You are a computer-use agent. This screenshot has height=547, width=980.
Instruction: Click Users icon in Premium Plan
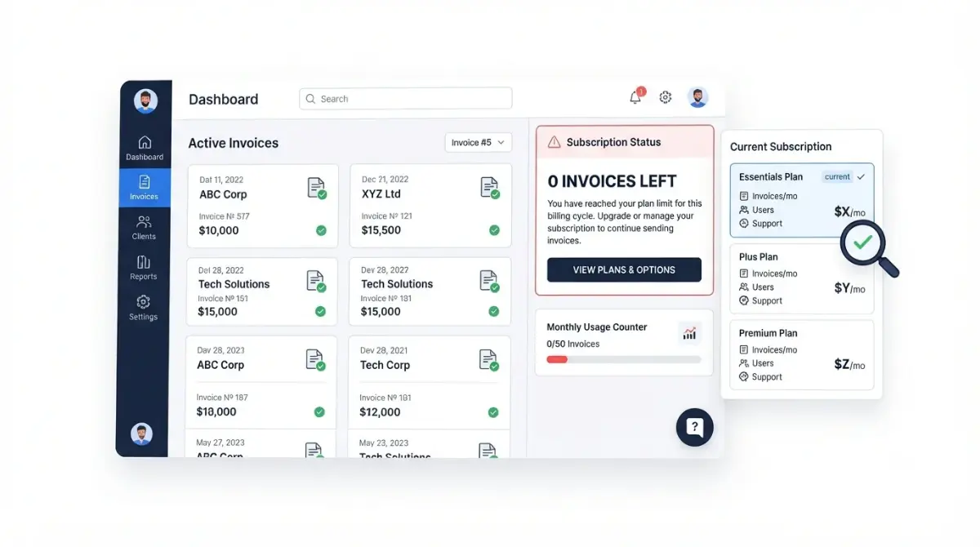tap(744, 363)
